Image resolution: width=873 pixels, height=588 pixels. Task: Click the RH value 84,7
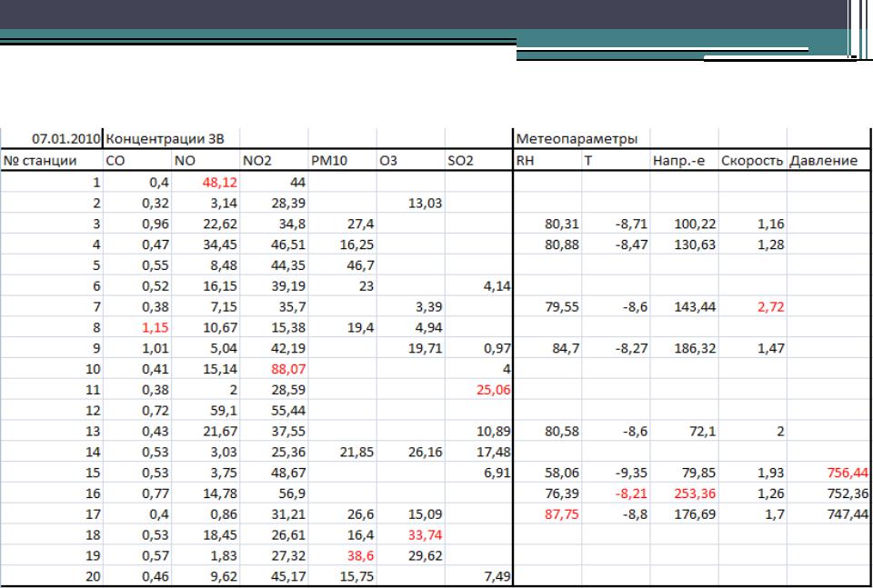[566, 349]
